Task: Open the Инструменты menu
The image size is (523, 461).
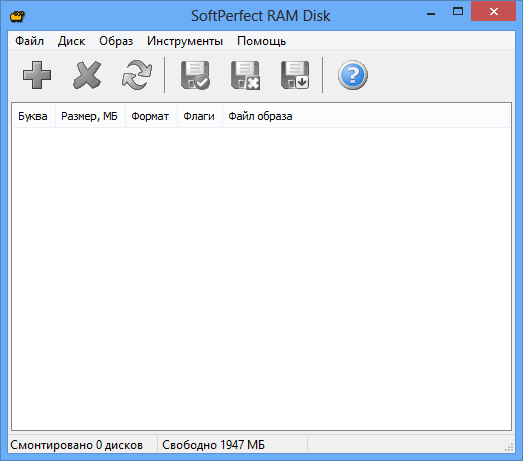Action: click(x=185, y=41)
